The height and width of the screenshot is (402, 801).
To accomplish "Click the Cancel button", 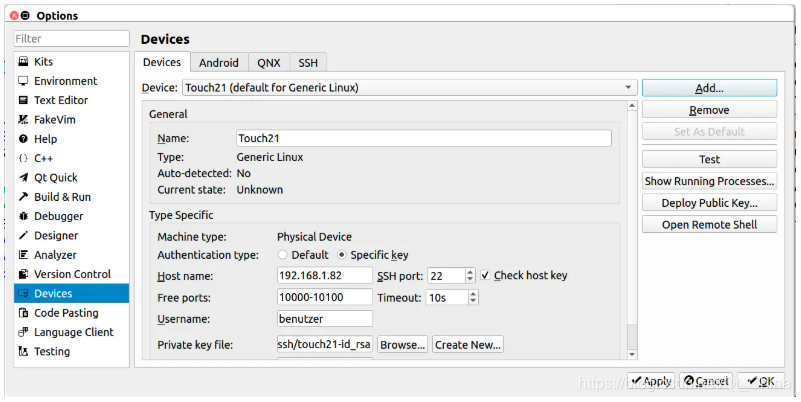I will [706, 381].
